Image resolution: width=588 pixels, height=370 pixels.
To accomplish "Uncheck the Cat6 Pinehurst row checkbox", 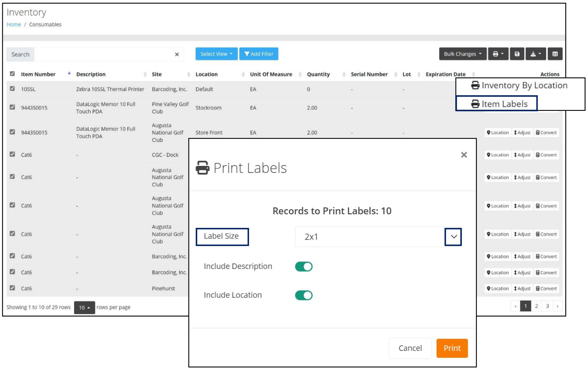I will click(x=12, y=288).
